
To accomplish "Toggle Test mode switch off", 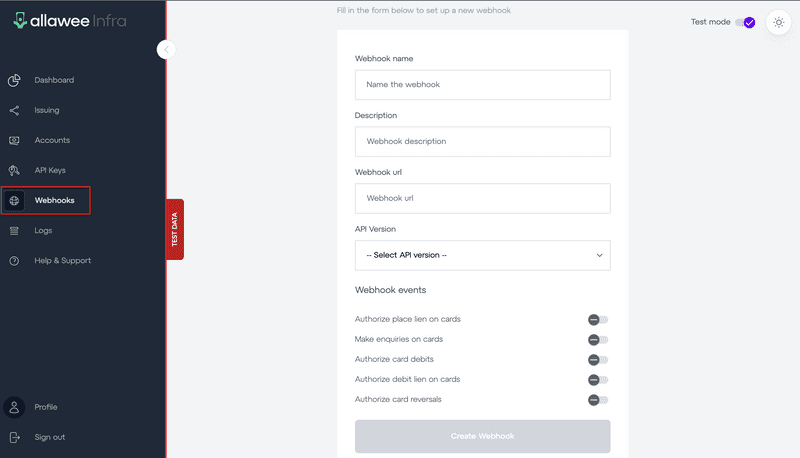I will pos(745,22).
